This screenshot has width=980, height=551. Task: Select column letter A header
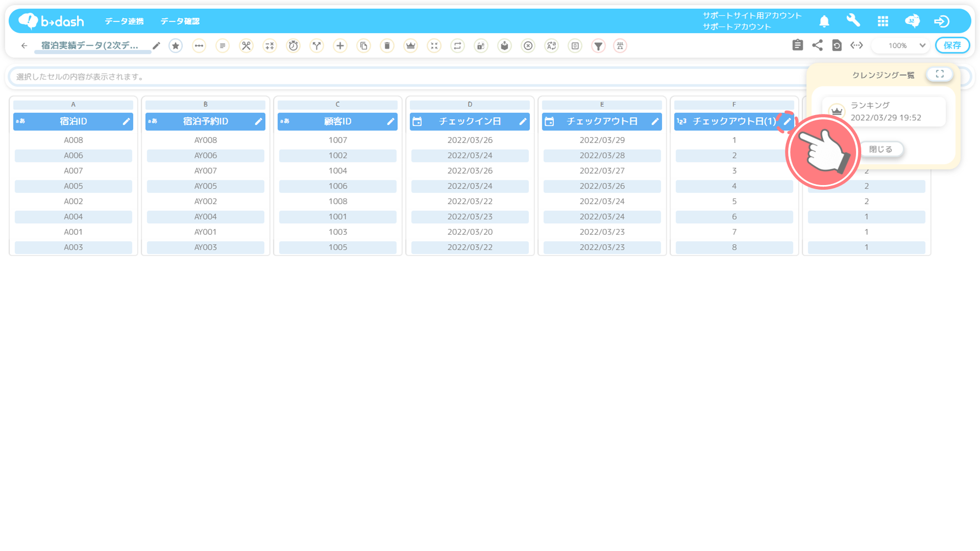(x=73, y=104)
